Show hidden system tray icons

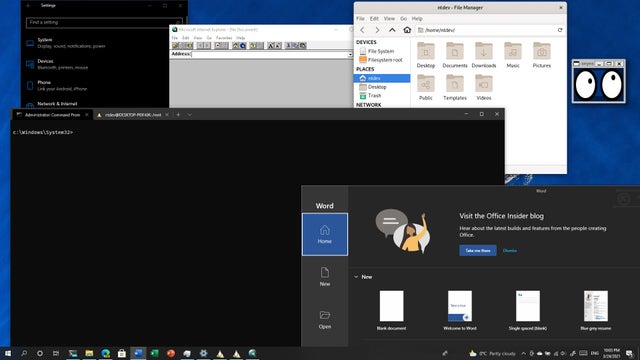click(x=524, y=353)
